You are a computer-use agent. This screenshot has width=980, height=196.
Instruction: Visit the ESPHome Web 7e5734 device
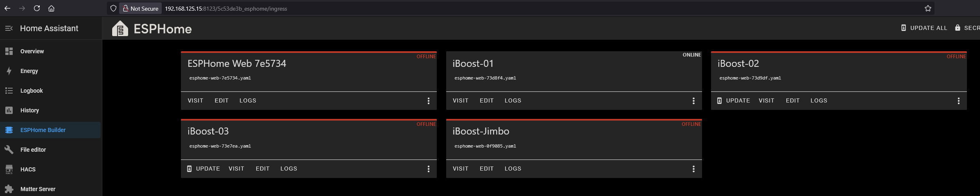pos(195,100)
